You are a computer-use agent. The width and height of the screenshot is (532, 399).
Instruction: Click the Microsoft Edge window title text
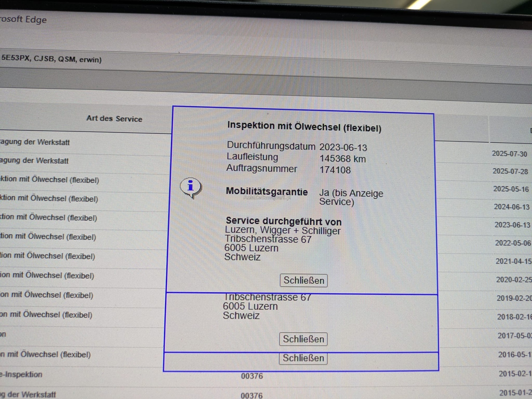pos(24,20)
